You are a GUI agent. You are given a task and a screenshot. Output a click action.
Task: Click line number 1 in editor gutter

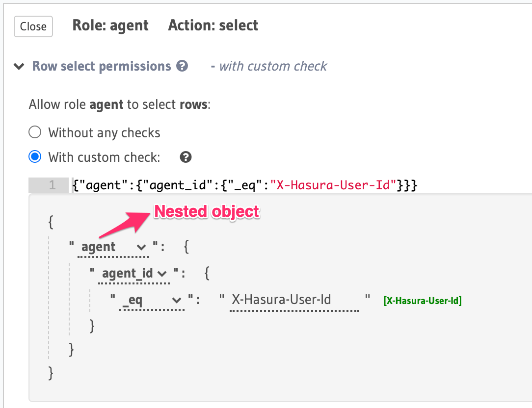[52, 185]
